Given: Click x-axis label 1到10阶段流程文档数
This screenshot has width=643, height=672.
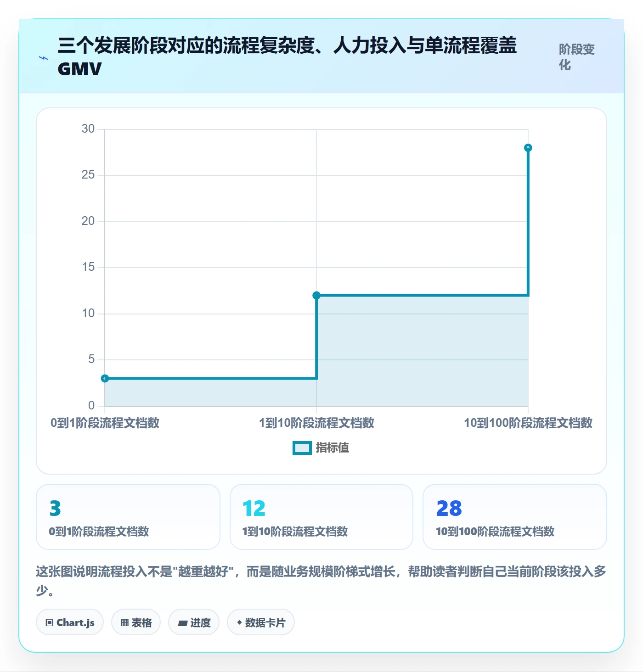Looking at the screenshot, I should tap(316, 423).
